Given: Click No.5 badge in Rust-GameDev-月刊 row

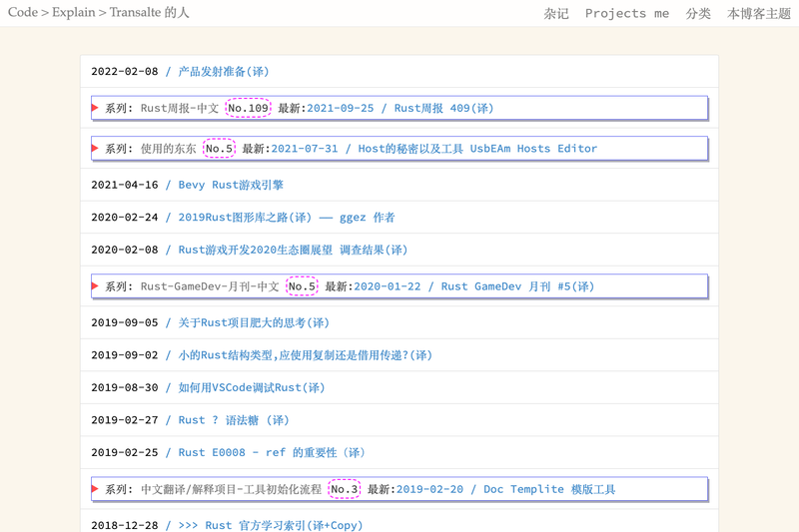Looking at the screenshot, I should 302,286.
